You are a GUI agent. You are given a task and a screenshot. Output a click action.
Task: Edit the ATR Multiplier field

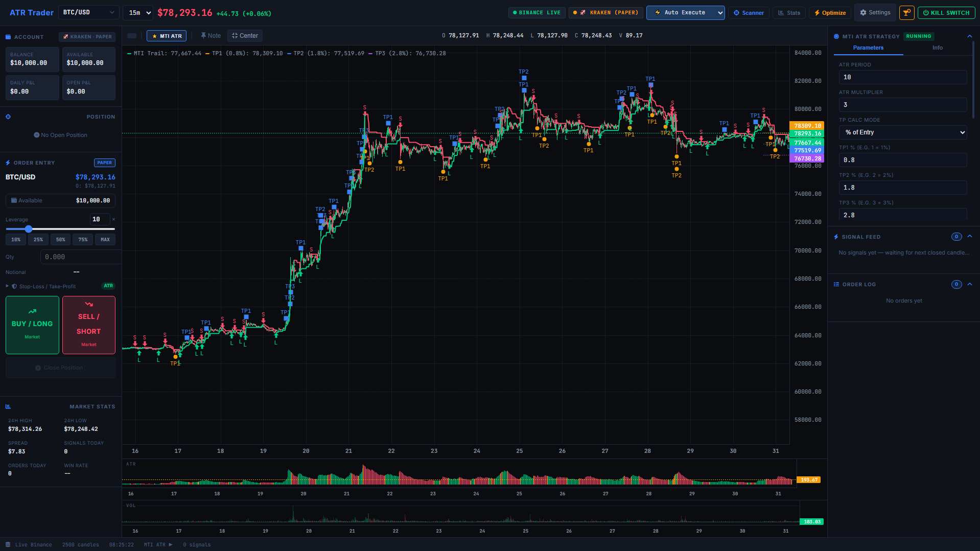pyautogui.click(x=903, y=105)
